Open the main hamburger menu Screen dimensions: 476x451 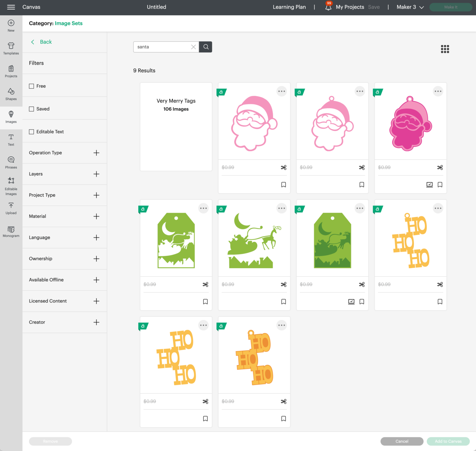click(x=11, y=7)
